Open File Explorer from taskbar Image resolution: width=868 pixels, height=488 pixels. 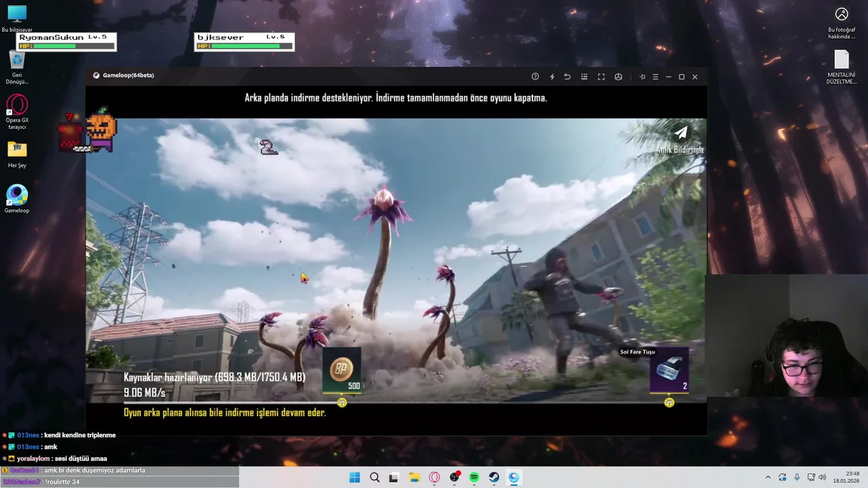pos(414,477)
